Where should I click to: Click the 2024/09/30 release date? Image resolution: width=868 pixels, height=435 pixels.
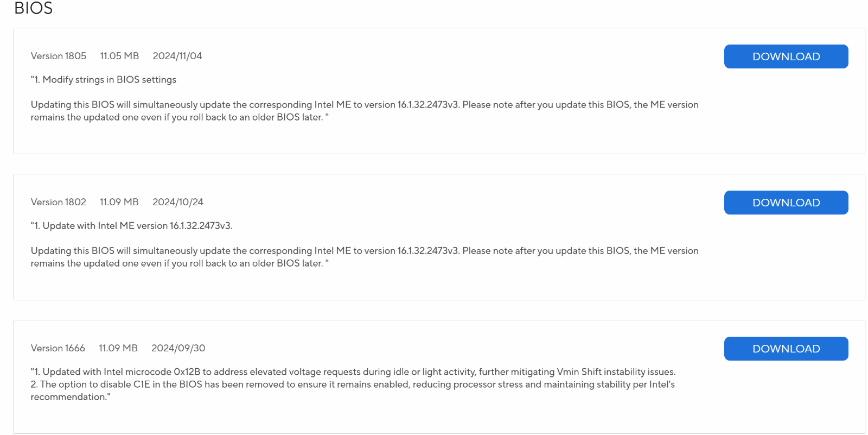(x=178, y=348)
